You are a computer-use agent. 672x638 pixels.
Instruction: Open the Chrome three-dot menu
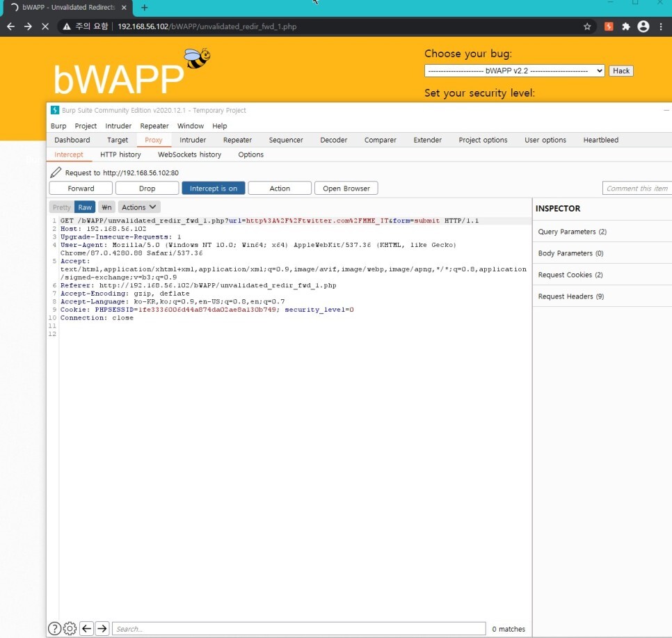[x=661, y=26]
